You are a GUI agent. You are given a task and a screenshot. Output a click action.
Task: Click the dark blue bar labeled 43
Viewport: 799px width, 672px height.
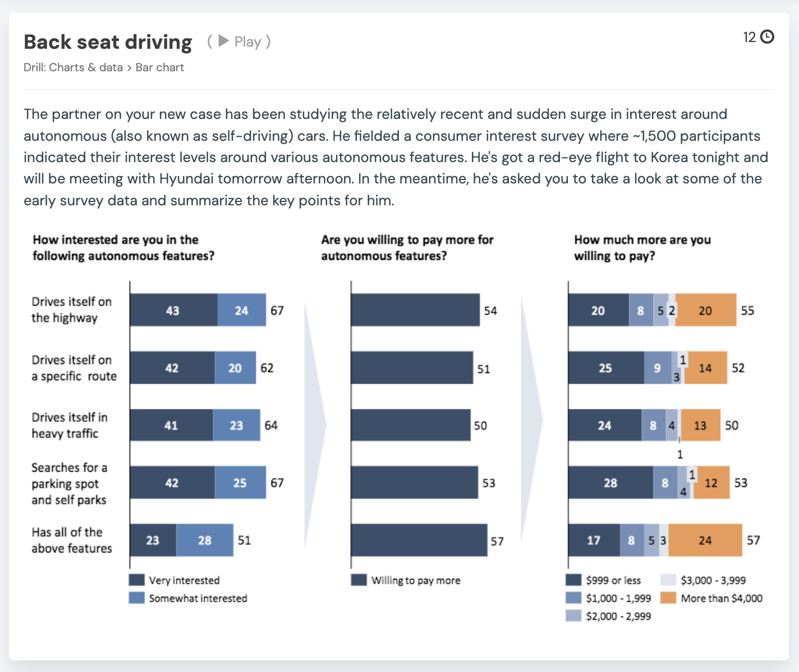(173, 310)
